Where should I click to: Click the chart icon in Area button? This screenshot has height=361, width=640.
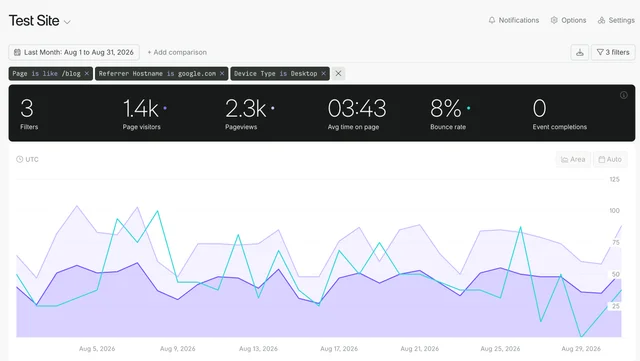[x=564, y=160]
